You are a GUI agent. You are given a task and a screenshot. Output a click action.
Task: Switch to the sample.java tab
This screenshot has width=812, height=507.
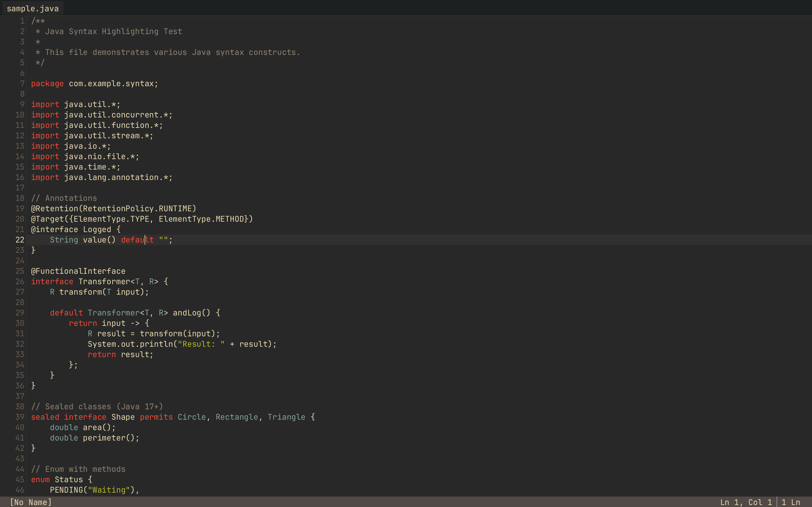(x=32, y=8)
